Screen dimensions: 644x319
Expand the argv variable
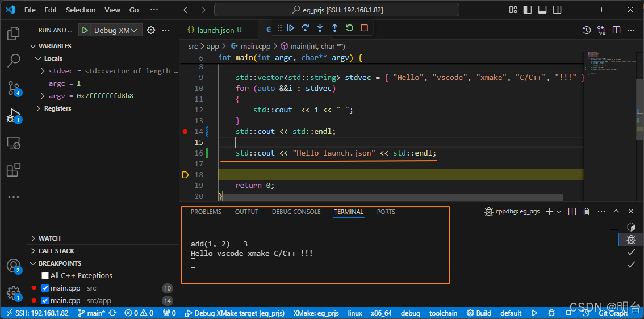click(43, 96)
